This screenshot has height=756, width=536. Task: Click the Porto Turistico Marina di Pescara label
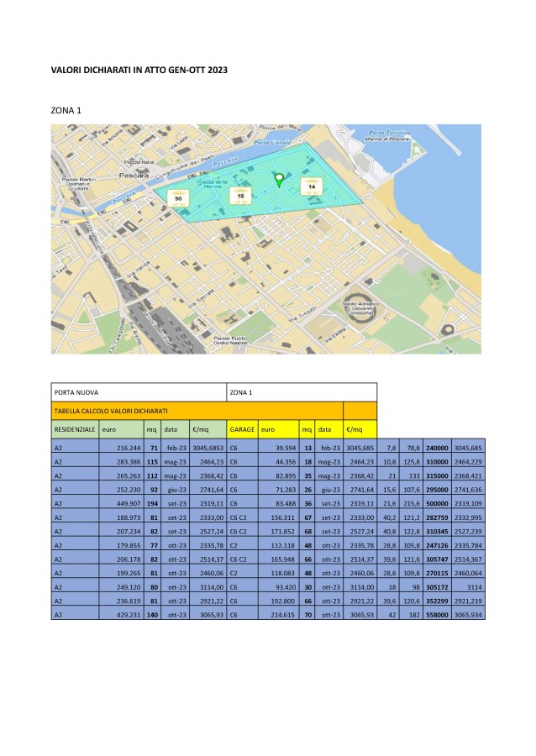coord(388,135)
